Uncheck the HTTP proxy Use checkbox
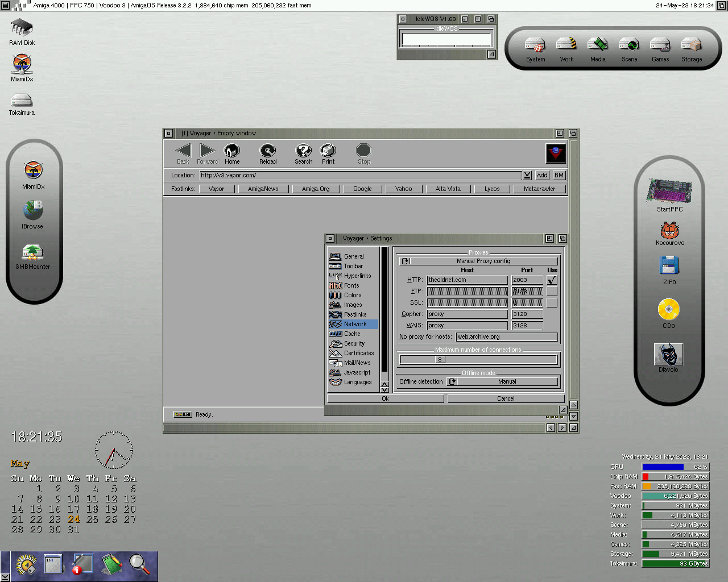 pos(552,280)
